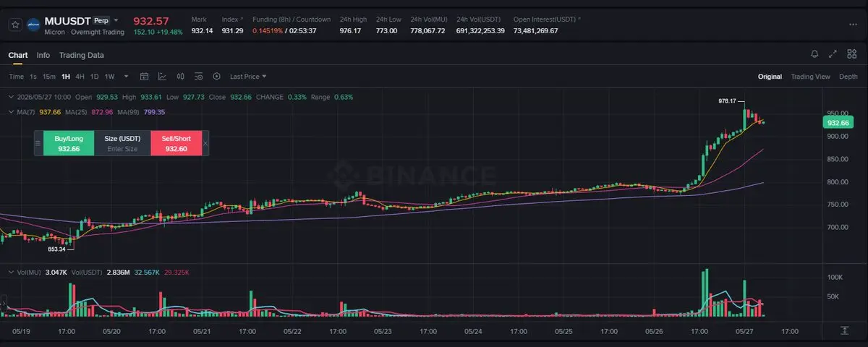Image resolution: width=868 pixels, height=347 pixels.
Task: Open the MUUSDT symbol selector dropdown
Action: pyautogui.click(x=116, y=21)
